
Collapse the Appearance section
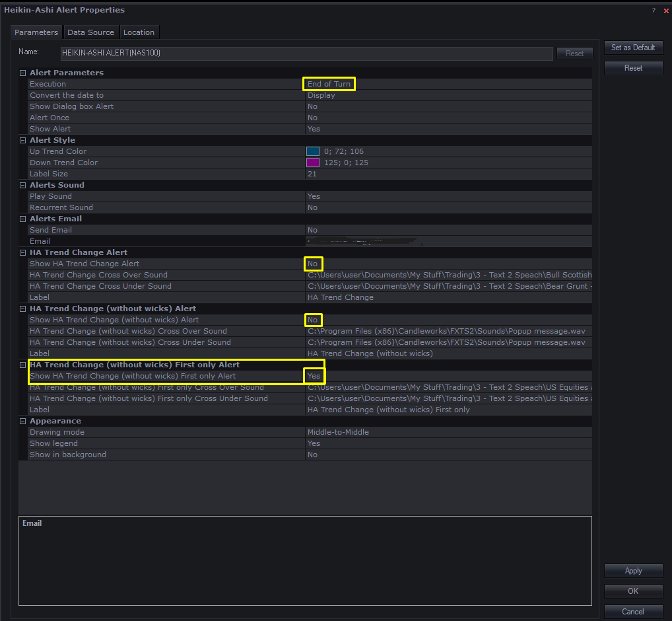coord(22,421)
